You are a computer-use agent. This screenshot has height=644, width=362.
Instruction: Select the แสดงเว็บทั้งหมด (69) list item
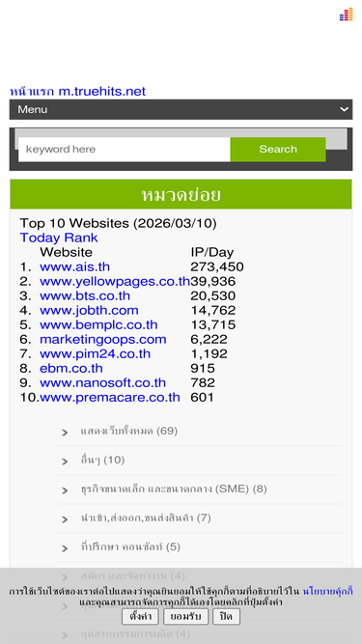point(200,432)
